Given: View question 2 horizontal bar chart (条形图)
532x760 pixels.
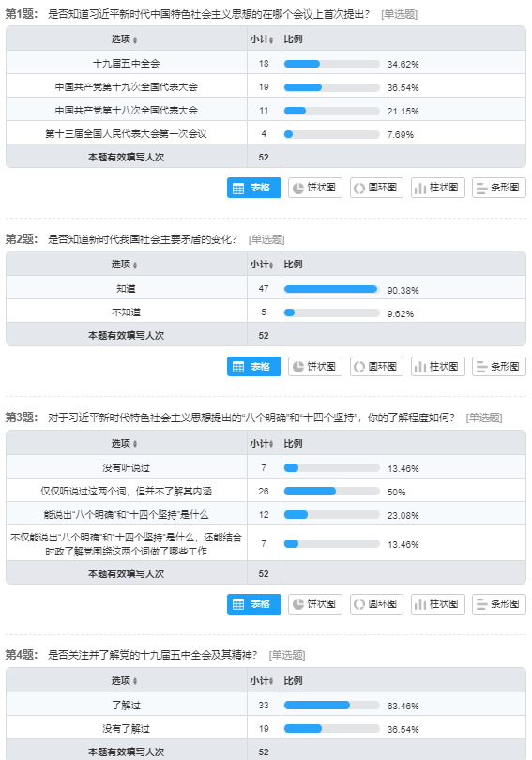Looking at the screenshot, I should (x=498, y=367).
